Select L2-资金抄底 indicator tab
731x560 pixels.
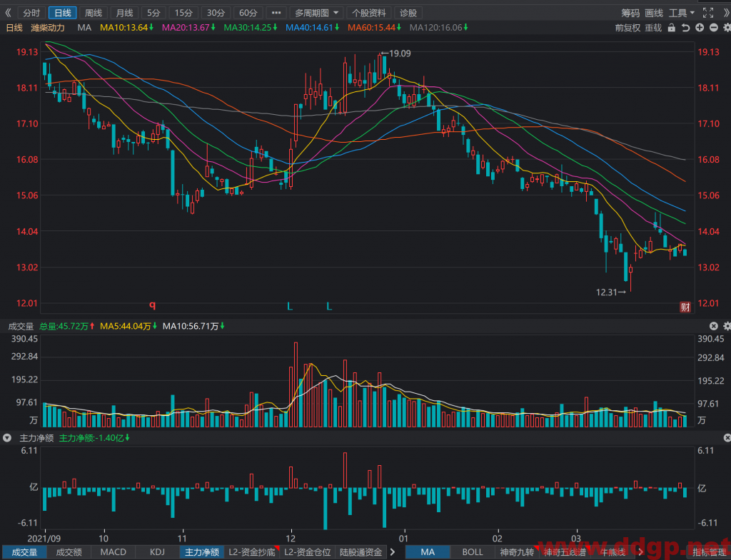pos(252,552)
